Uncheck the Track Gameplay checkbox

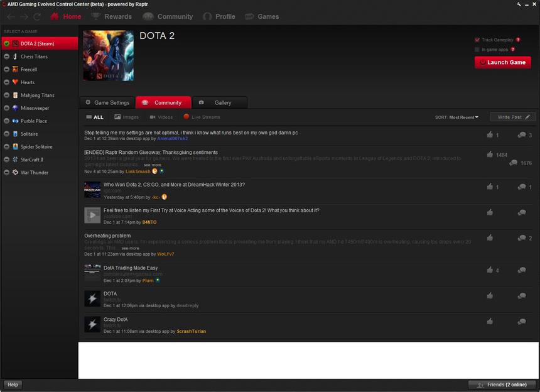click(477, 40)
